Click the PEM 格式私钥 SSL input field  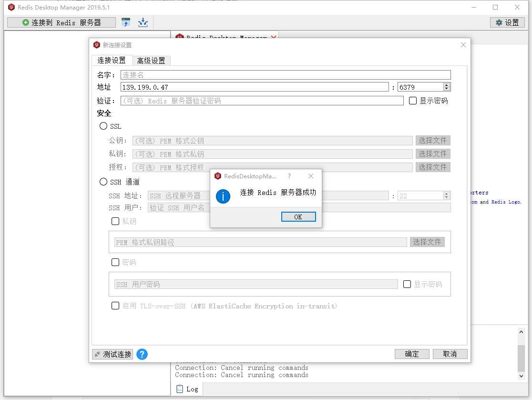point(273,154)
